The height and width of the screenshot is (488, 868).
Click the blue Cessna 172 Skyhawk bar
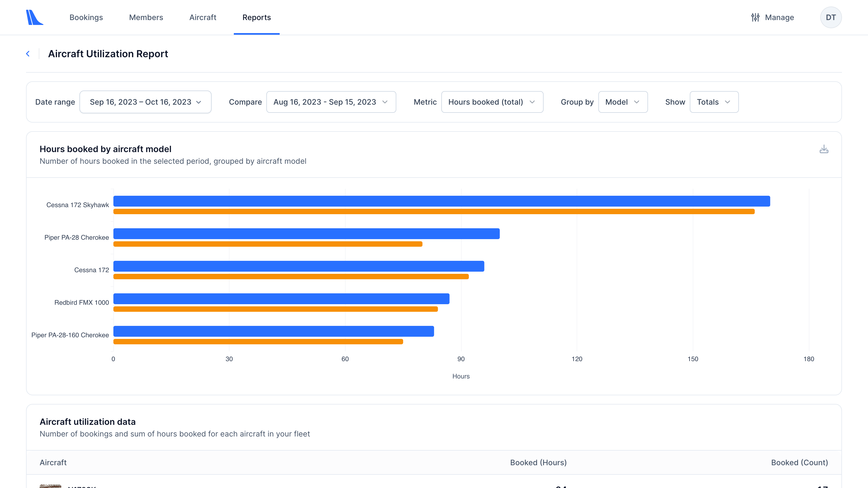coord(441,201)
